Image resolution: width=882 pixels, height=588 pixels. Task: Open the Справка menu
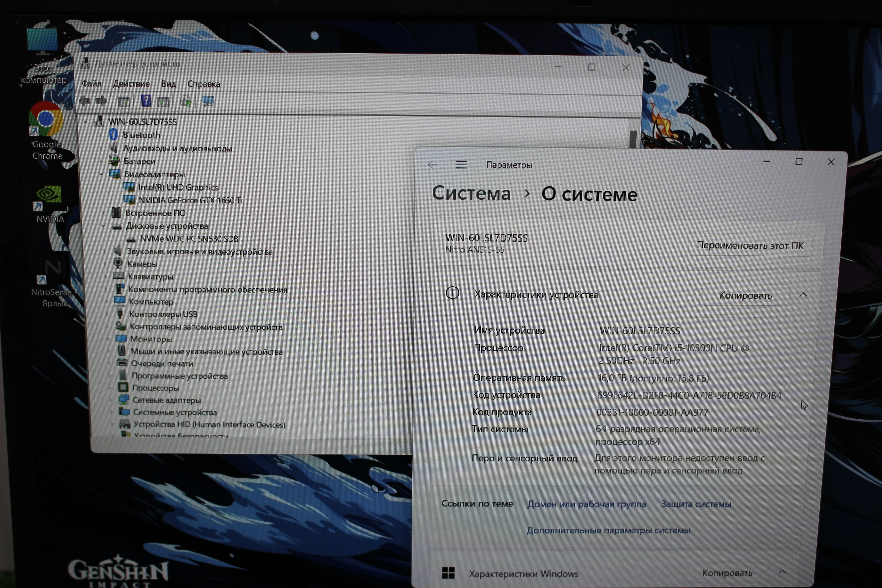tap(204, 84)
